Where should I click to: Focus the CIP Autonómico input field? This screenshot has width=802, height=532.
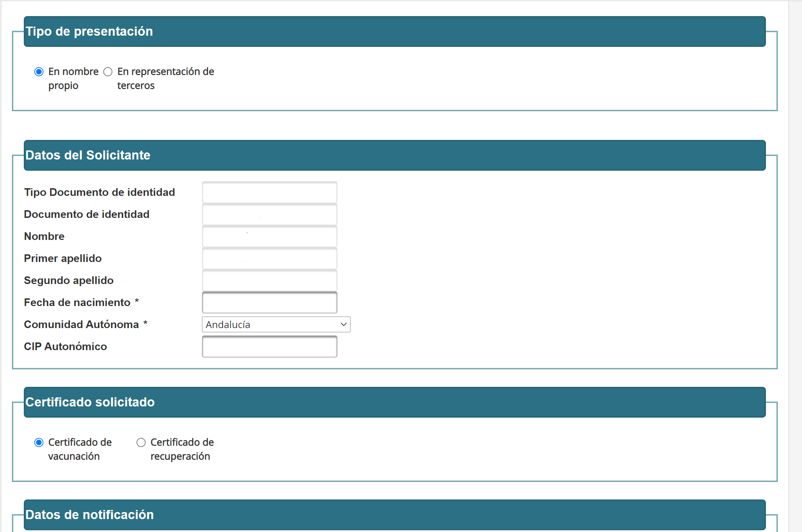pyautogui.click(x=270, y=346)
